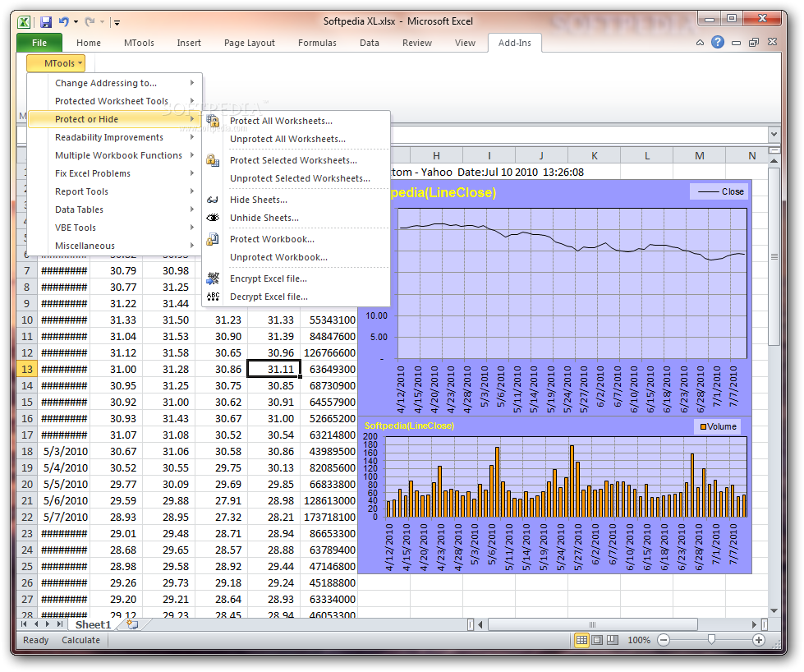Click the Undo arrow icon
Viewport: 804px width, 672px height.
(63, 22)
